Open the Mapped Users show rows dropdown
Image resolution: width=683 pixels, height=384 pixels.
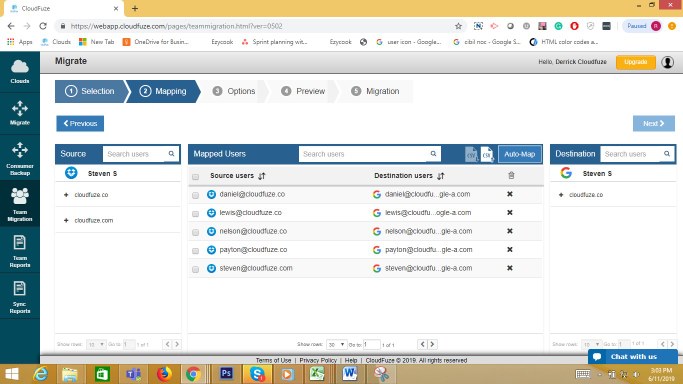[336, 344]
